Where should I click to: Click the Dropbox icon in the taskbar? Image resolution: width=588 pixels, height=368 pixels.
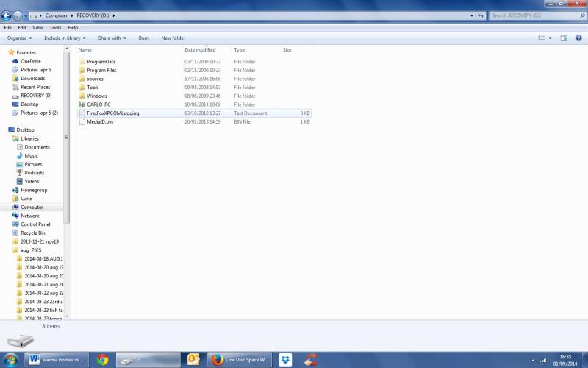[284, 360]
